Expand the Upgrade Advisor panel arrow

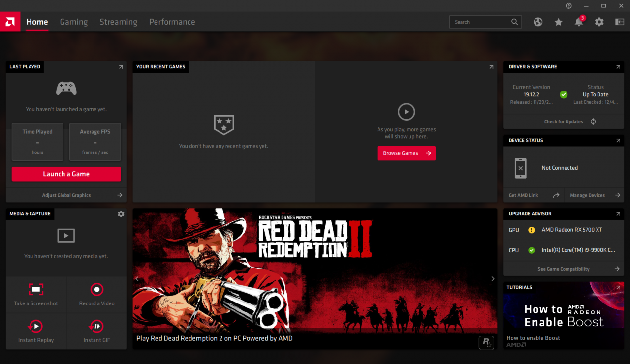[x=618, y=214]
